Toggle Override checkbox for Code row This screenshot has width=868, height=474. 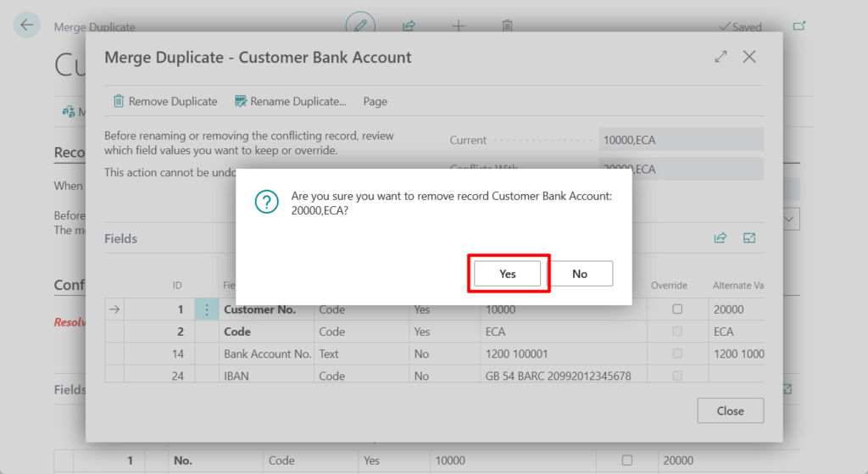(677, 332)
